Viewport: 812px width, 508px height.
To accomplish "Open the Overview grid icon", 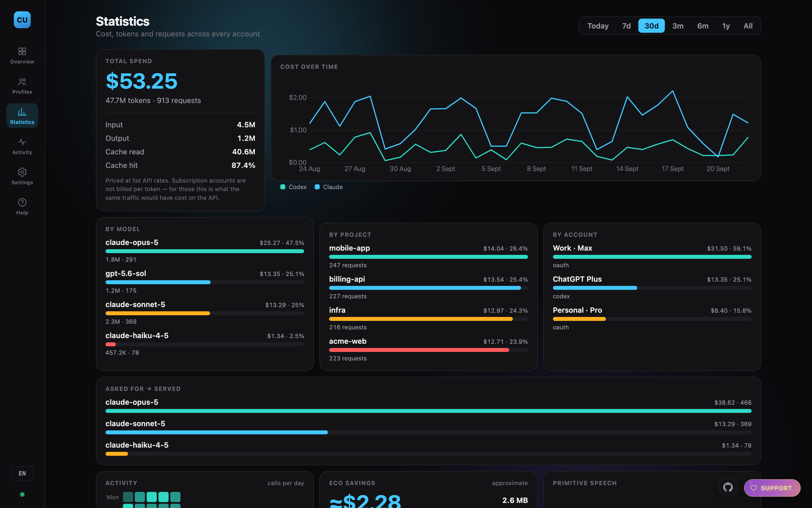I will pos(22,51).
